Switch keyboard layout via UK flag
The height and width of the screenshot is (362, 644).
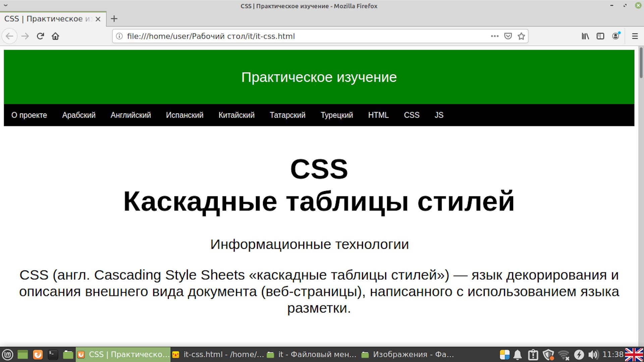(x=634, y=355)
